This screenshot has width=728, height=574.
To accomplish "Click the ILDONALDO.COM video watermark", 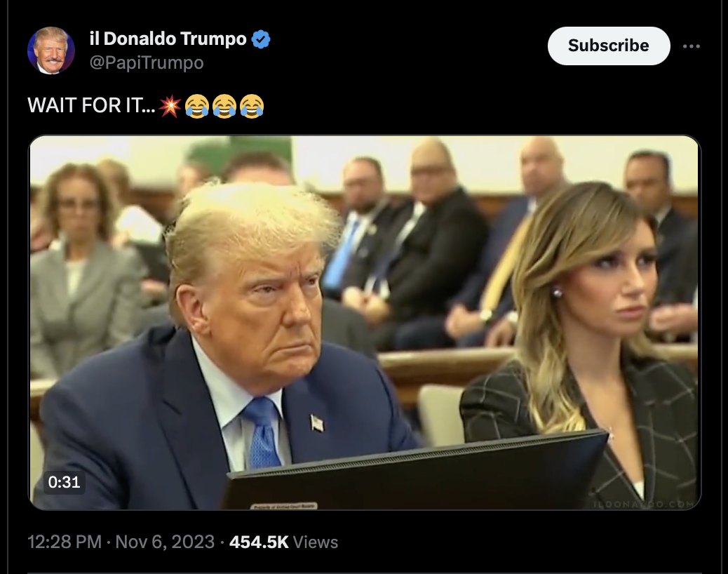I will pyautogui.click(x=644, y=504).
